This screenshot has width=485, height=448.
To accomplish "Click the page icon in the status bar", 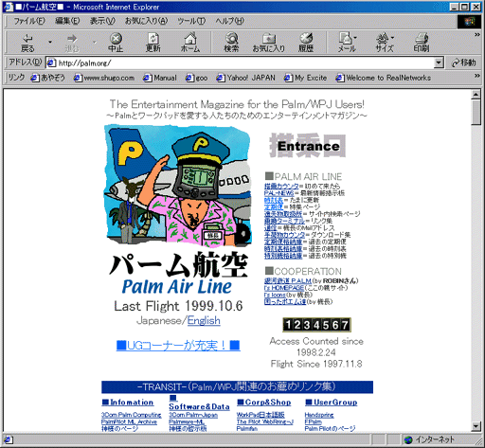I will click(9, 439).
